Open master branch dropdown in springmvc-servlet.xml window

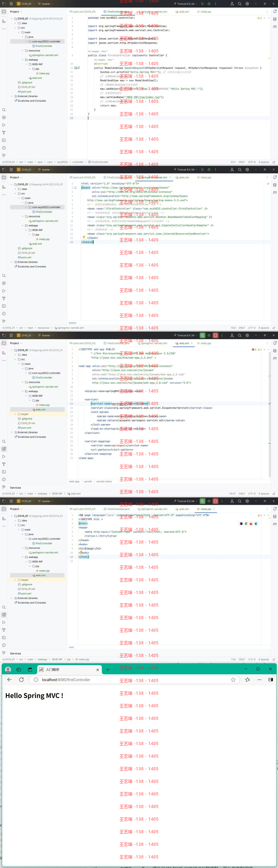point(45,170)
